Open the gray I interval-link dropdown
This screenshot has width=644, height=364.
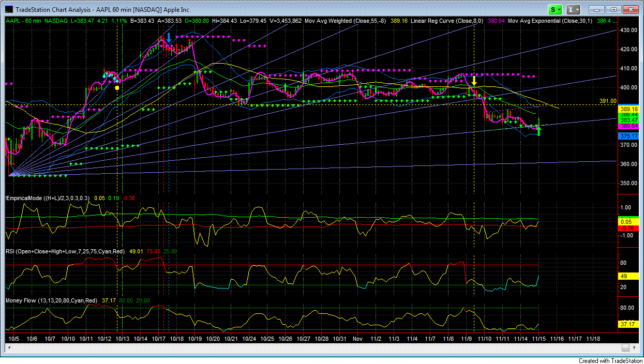[573, 9]
